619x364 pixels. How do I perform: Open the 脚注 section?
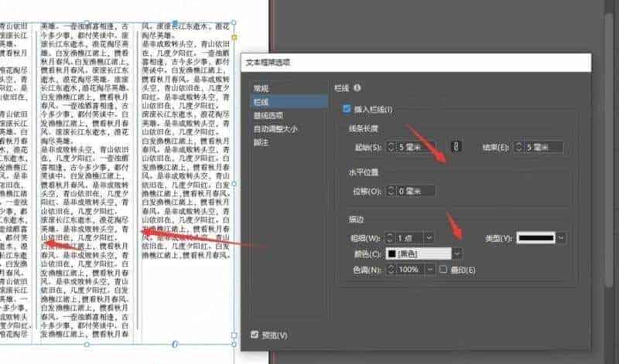pyautogui.click(x=262, y=142)
